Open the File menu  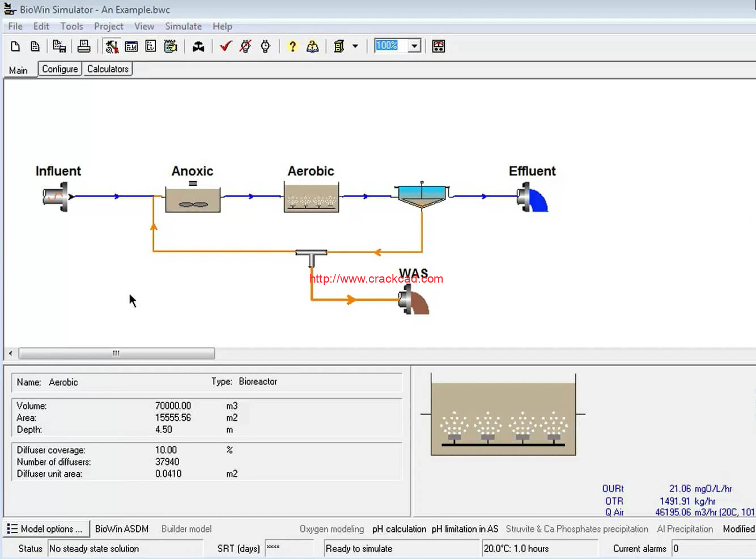coord(15,26)
